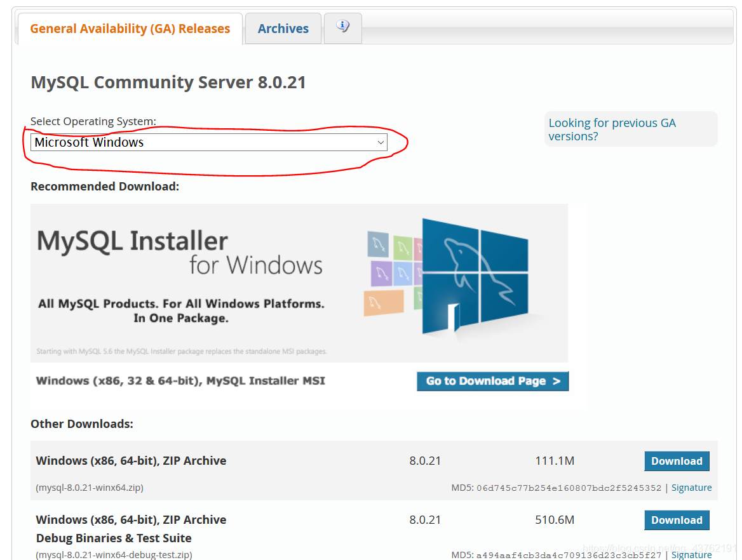Click the text 'Windows (x86, 32 & 64-bit), MySQL Installer MSI'
Screen dimensions: 742x560
180,381
